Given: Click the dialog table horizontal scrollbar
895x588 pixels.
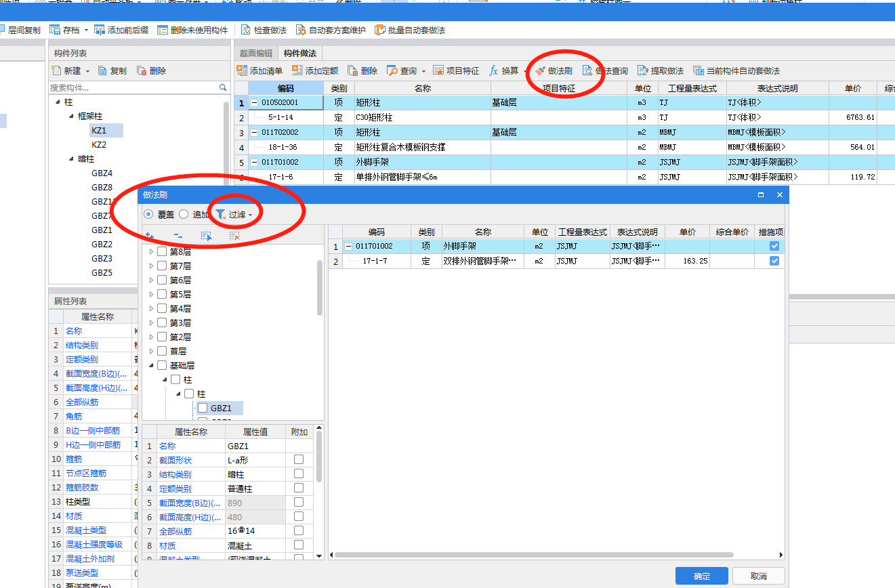Looking at the screenshot, I should (533, 555).
